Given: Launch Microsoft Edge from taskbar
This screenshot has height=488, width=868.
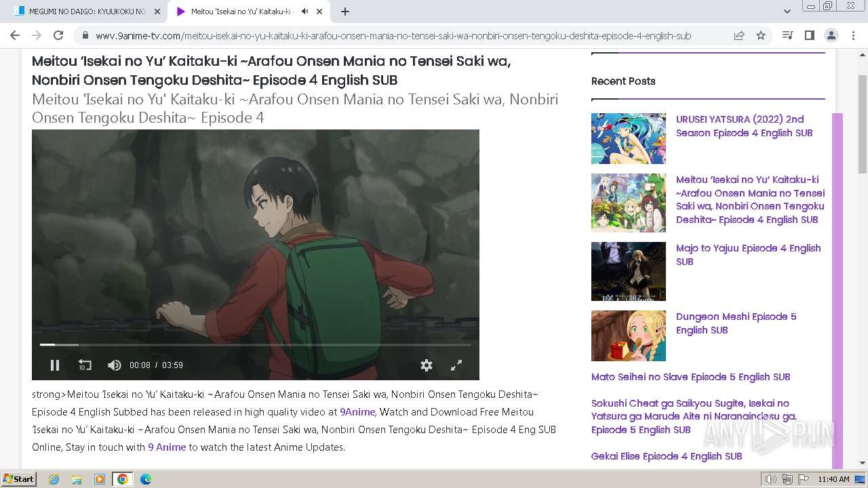Looking at the screenshot, I should coord(146,479).
